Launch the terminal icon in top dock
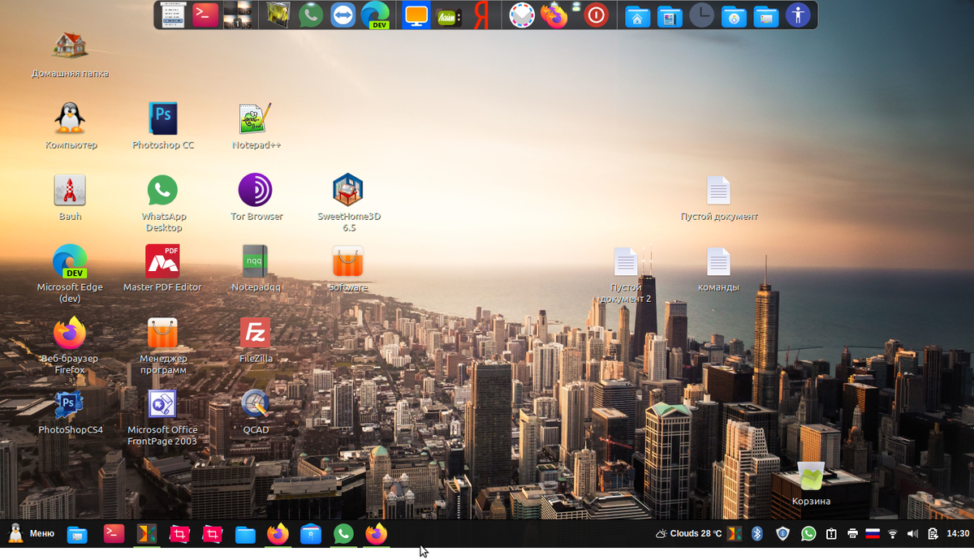The image size is (974, 560). point(205,15)
